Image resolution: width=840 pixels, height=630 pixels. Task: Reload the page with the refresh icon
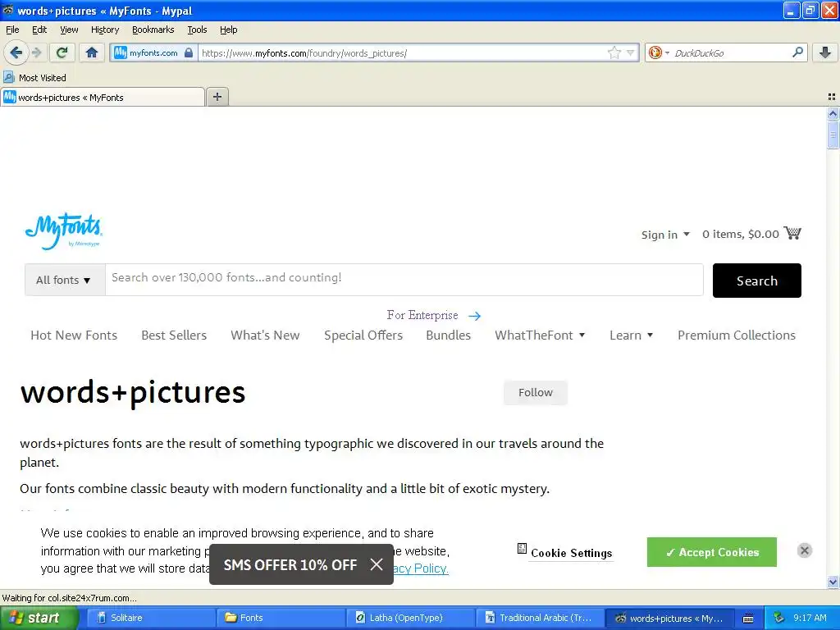pos(62,52)
